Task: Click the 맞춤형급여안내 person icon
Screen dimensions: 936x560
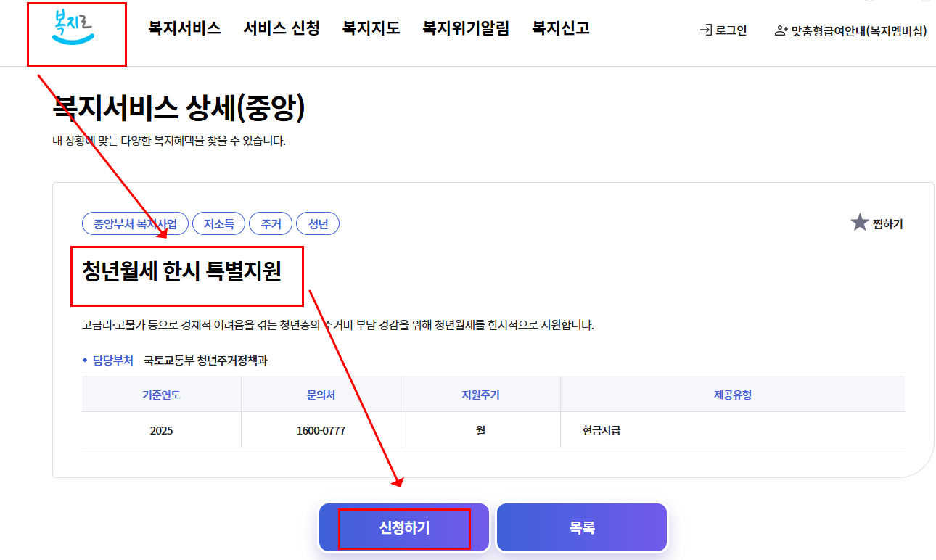Action: 781,30
